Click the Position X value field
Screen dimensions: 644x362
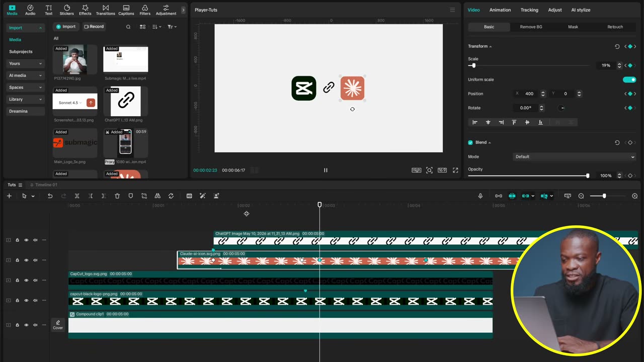529,94
